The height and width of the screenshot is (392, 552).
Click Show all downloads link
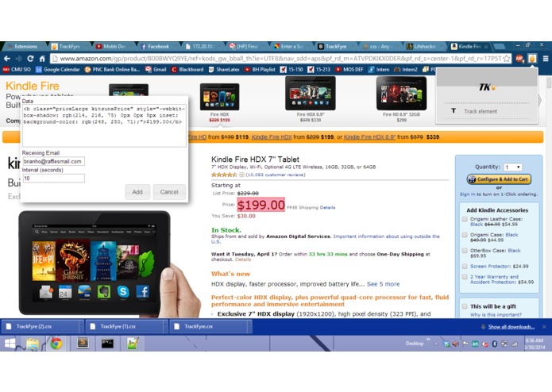click(x=511, y=327)
